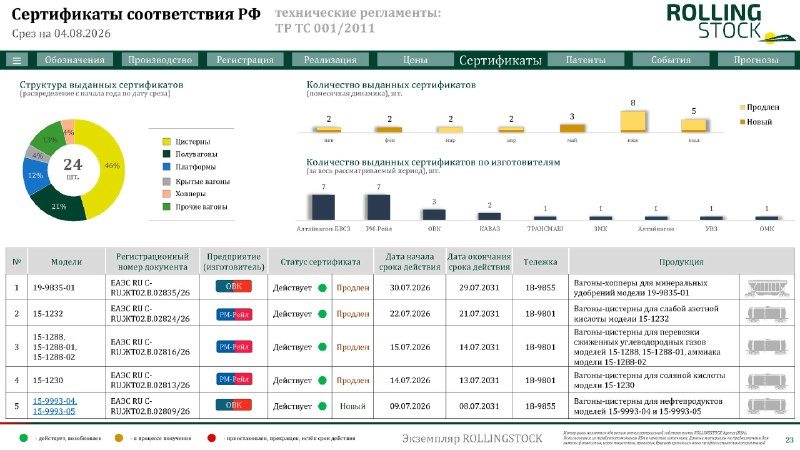The height and width of the screenshot is (450, 800).
Task: Open the Производство tab
Action: tap(160, 60)
